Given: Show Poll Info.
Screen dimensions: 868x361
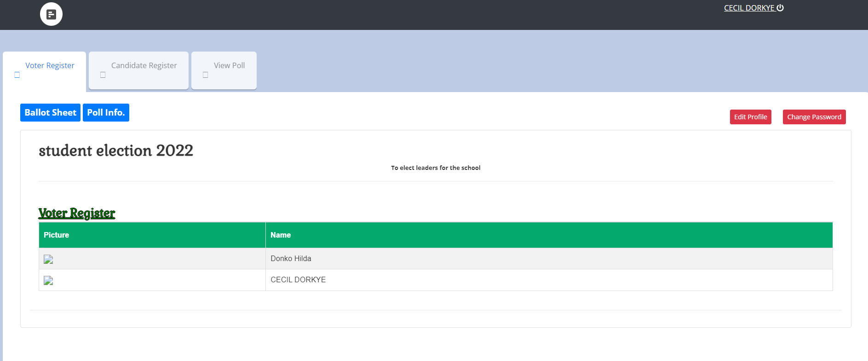Looking at the screenshot, I should click(106, 113).
